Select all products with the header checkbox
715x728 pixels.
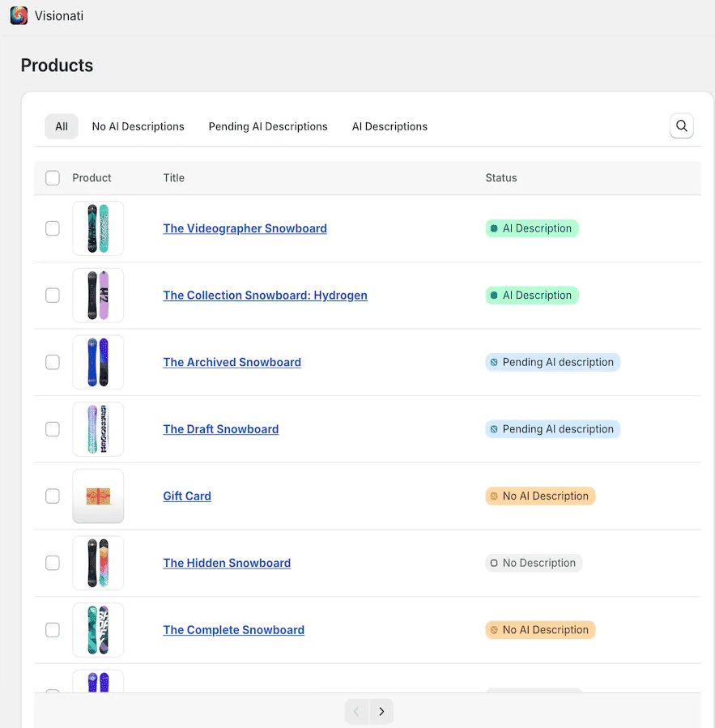[52, 177]
